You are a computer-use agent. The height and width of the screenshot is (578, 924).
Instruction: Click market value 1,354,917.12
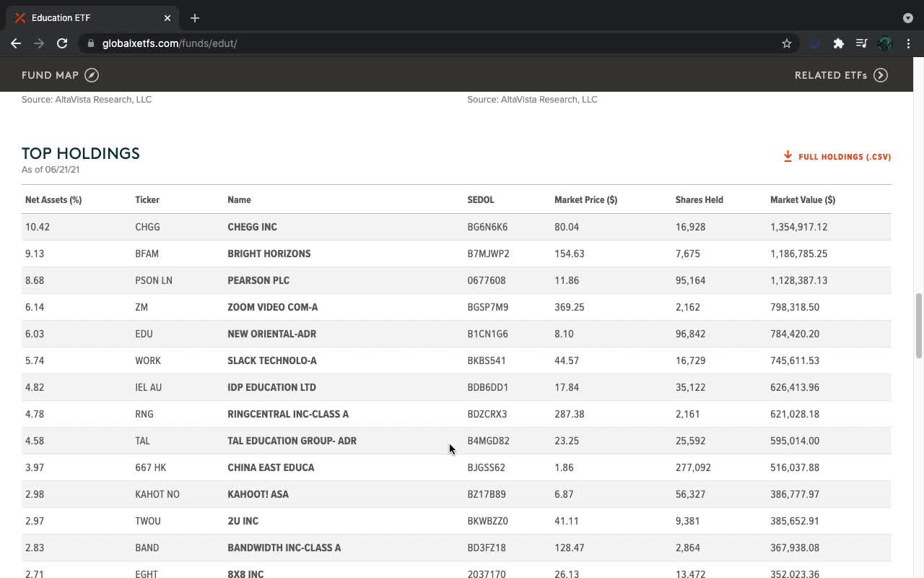(x=798, y=227)
